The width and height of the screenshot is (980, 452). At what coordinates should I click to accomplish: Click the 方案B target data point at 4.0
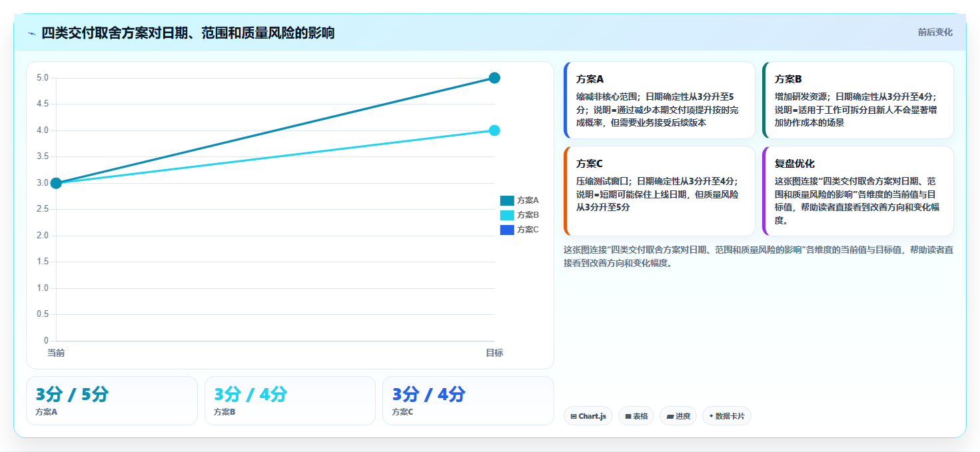point(494,130)
